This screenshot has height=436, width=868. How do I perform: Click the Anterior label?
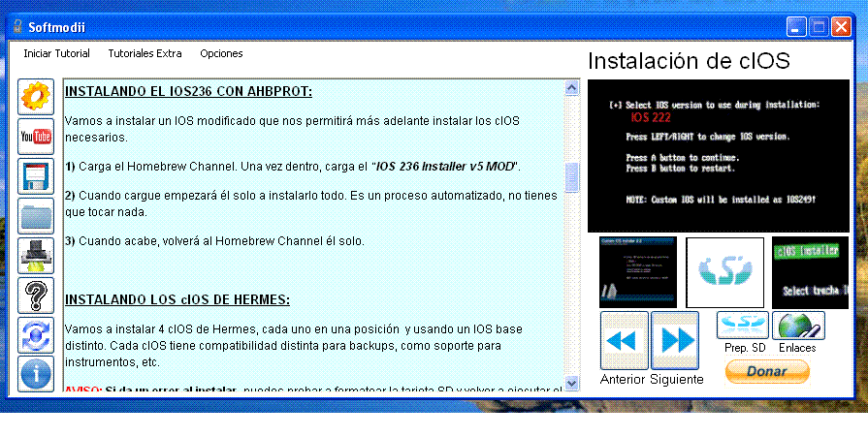623,380
